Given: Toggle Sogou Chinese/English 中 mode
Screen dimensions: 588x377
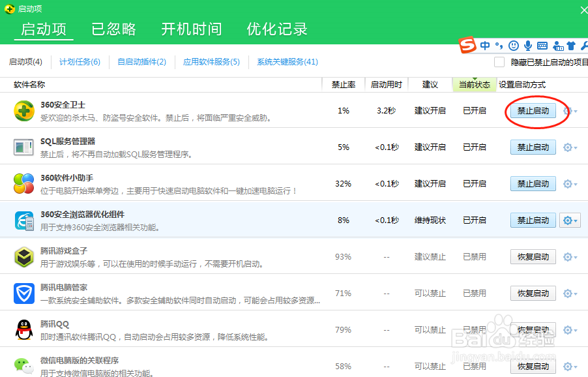Looking at the screenshot, I should coord(485,46).
